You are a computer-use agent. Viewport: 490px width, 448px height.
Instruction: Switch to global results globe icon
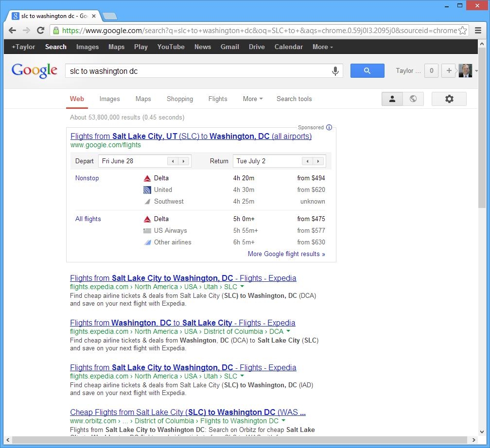point(413,99)
